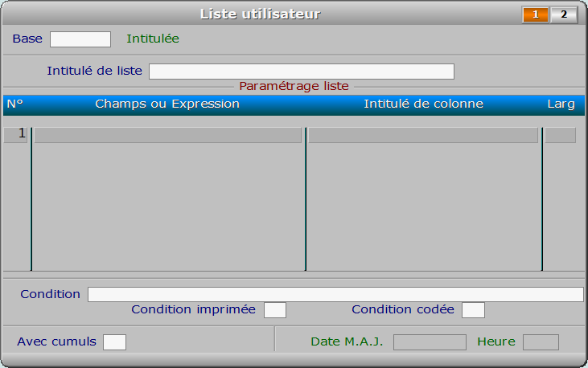The width and height of the screenshot is (588, 368).
Task: Toggle the Condition imprimée box
Action: click(x=275, y=310)
